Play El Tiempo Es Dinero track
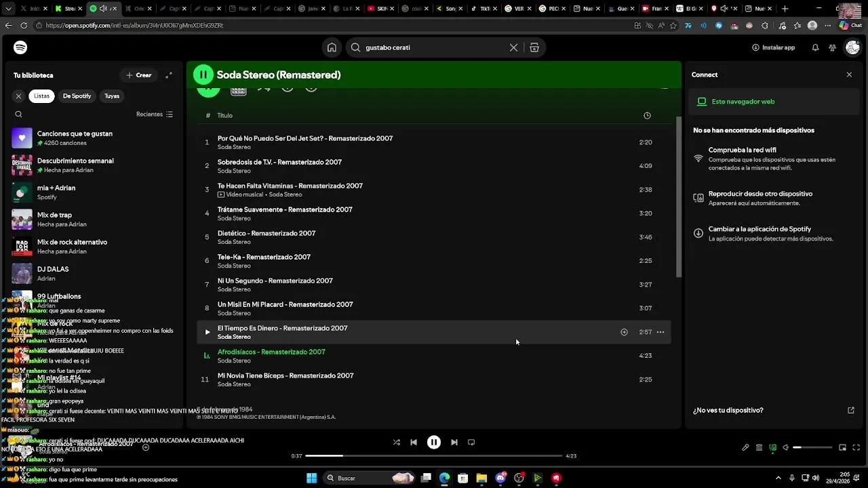 pyautogui.click(x=207, y=332)
